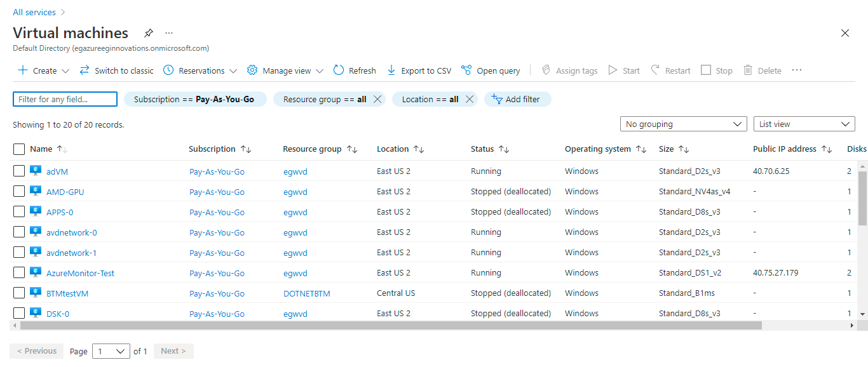
Task: Click the Central US location cell
Action: click(x=396, y=293)
